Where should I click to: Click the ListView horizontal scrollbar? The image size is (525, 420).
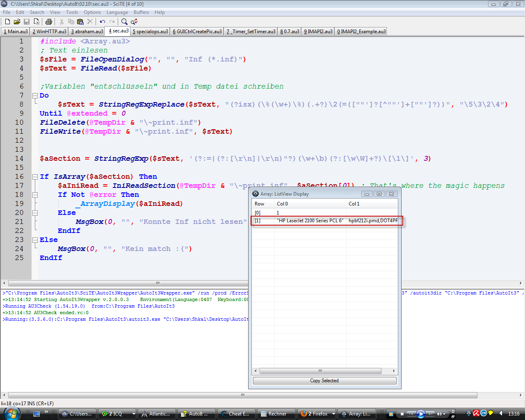point(320,371)
